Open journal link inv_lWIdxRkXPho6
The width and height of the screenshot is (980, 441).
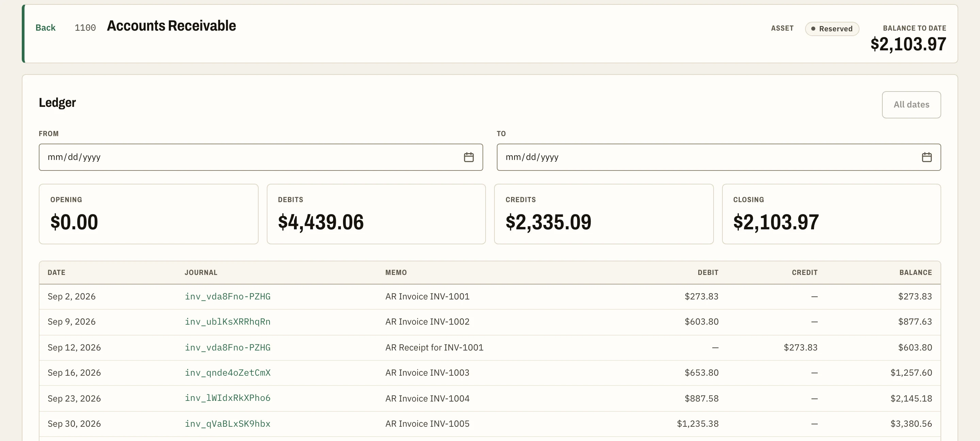pos(228,398)
